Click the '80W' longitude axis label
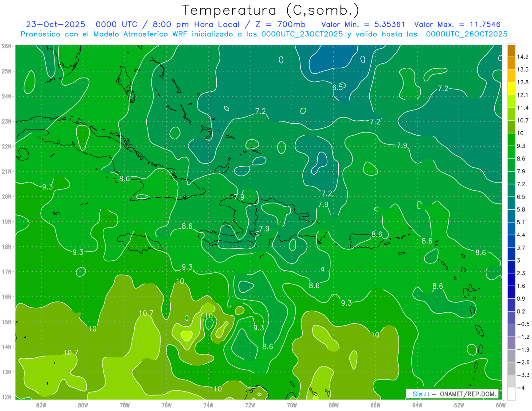 pyautogui.click(x=83, y=404)
